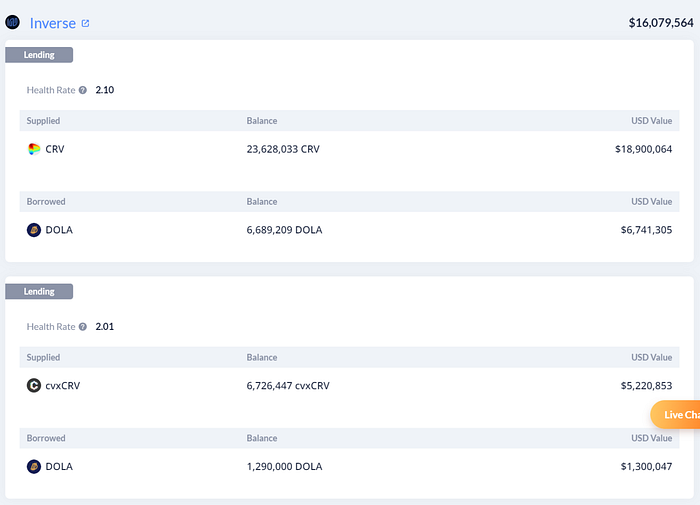Click the DOLA icon under cvxCRV lending

tap(34, 466)
